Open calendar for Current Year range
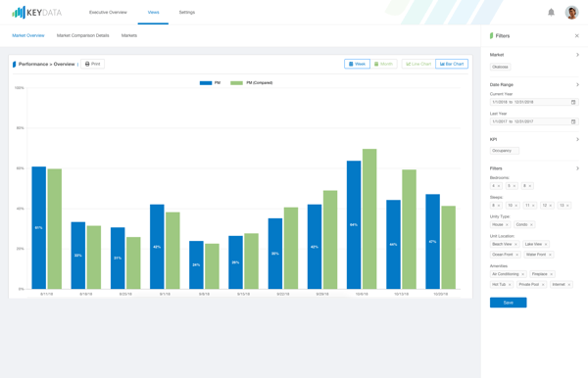The height and width of the screenshot is (378, 588). pos(573,102)
